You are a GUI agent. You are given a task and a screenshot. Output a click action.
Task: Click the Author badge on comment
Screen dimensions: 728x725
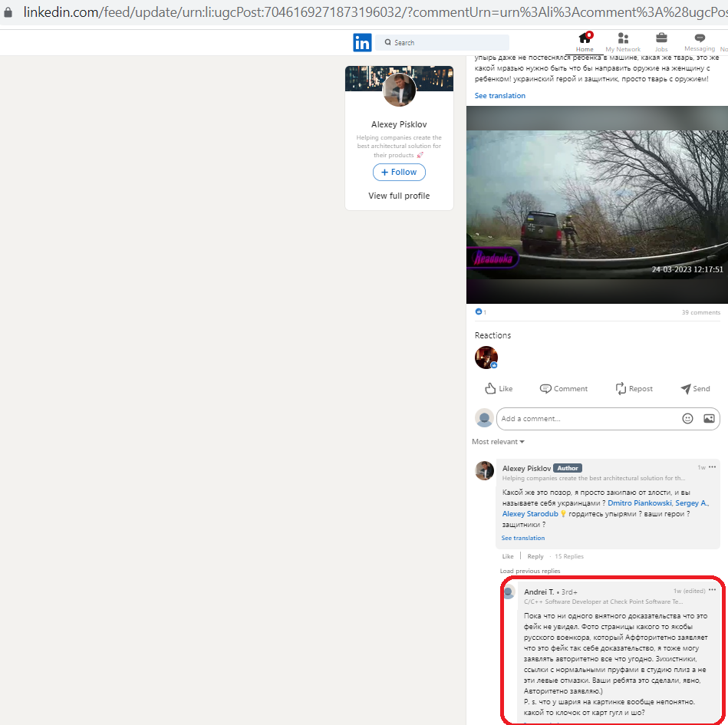pyautogui.click(x=568, y=468)
